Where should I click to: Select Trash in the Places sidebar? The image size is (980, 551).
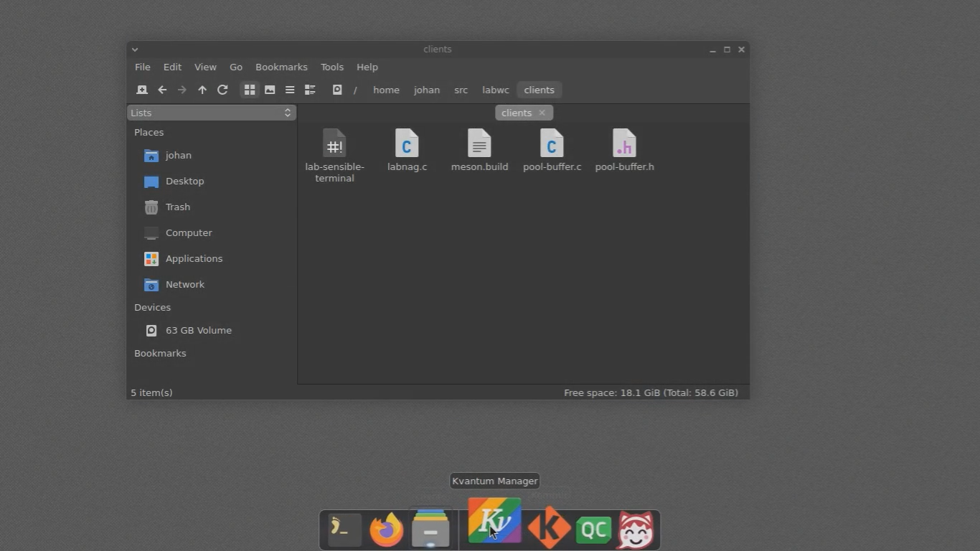click(x=177, y=207)
